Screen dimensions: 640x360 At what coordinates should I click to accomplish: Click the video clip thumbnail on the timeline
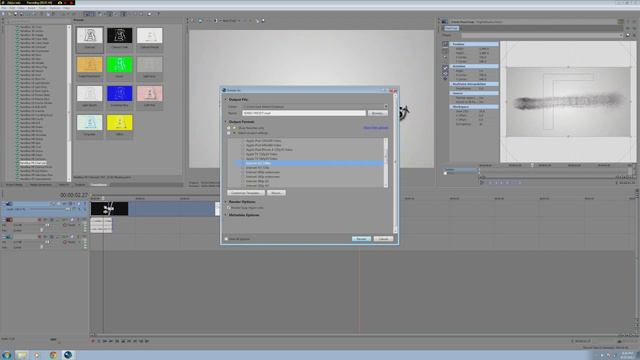point(109,209)
